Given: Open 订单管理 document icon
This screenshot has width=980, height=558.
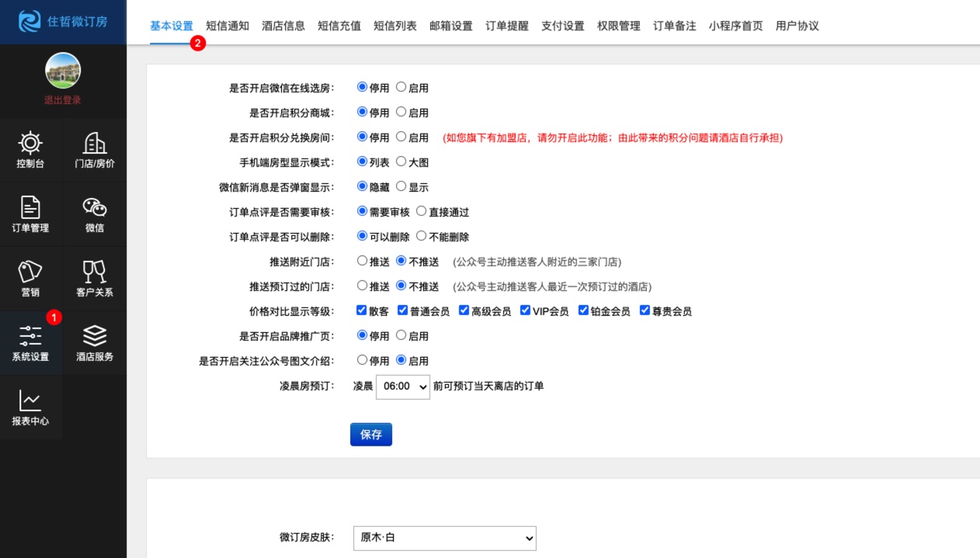Looking at the screenshot, I should (30, 208).
